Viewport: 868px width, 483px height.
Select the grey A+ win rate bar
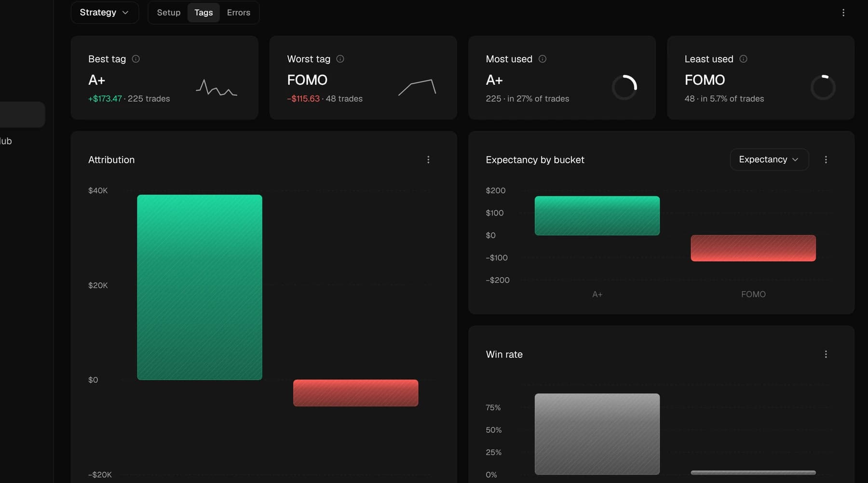(x=597, y=434)
